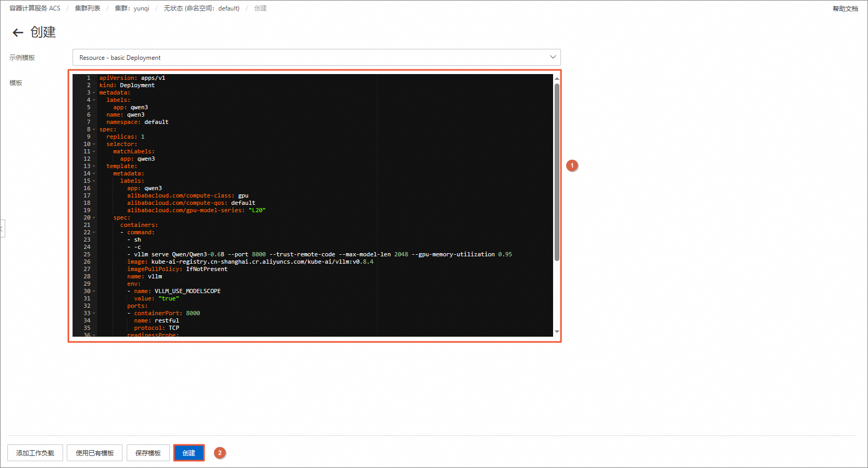This screenshot has width=868, height=468.
Task: Click the blue 创建 button
Action: [189, 453]
